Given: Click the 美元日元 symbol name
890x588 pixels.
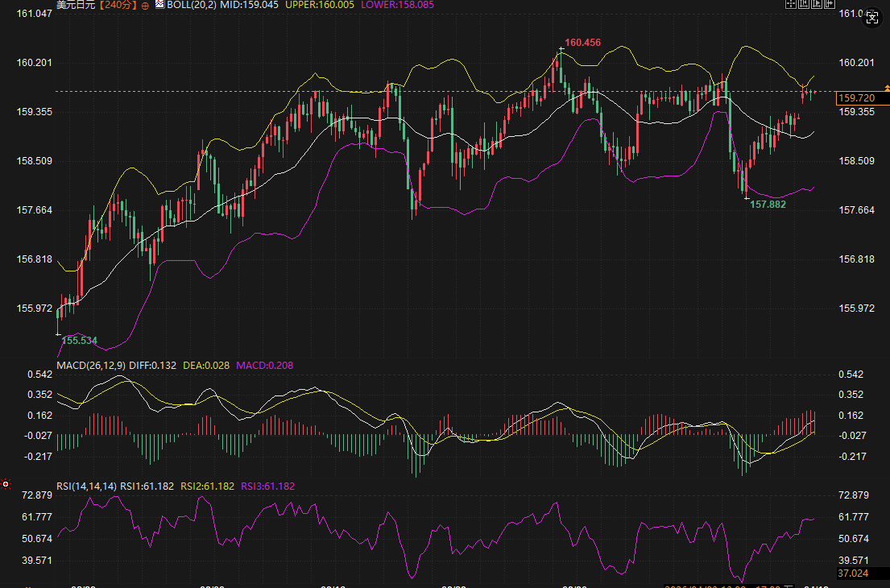Looking at the screenshot, I should tap(76, 5).
